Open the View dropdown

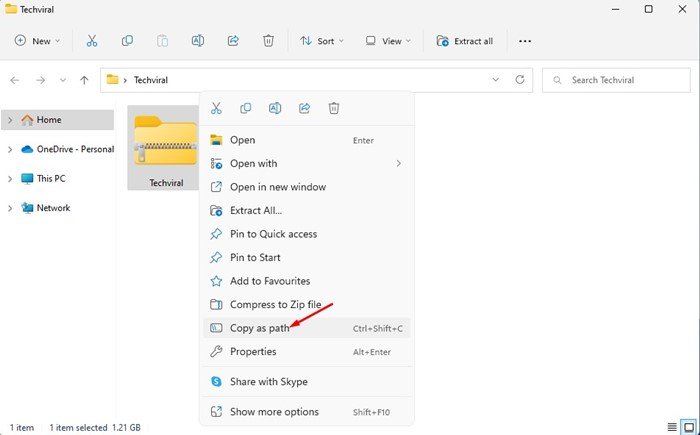click(x=388, y=41)
